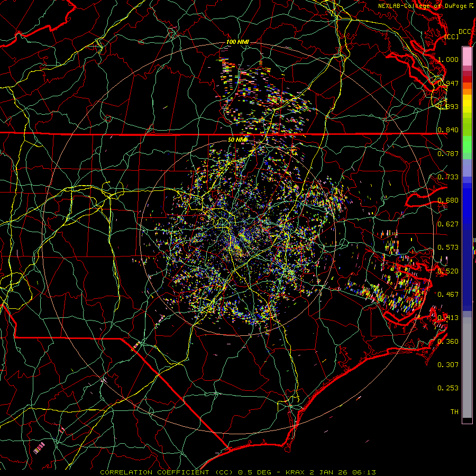This screenshot has height=476, width=476.
Task: Click the 1.000 scale value
Action: tap(448, 59)
